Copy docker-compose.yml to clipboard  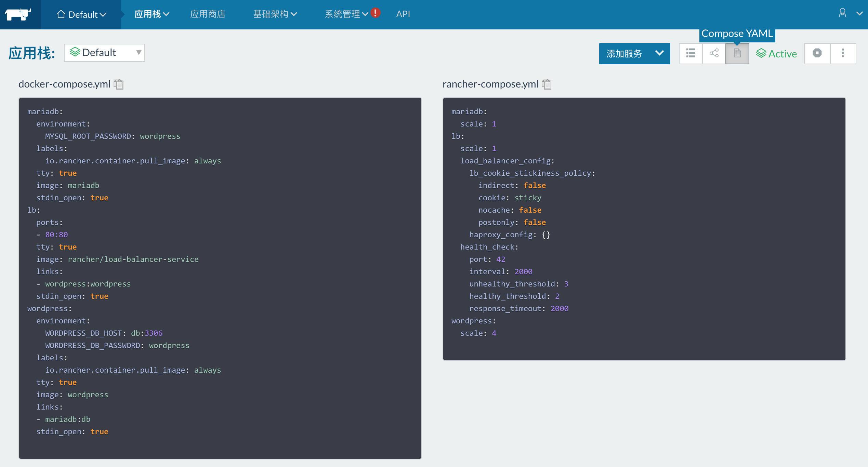tap(119, 84)
